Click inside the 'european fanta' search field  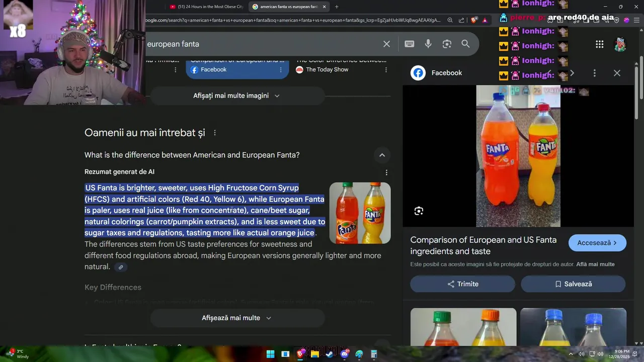tap(262, 44)
